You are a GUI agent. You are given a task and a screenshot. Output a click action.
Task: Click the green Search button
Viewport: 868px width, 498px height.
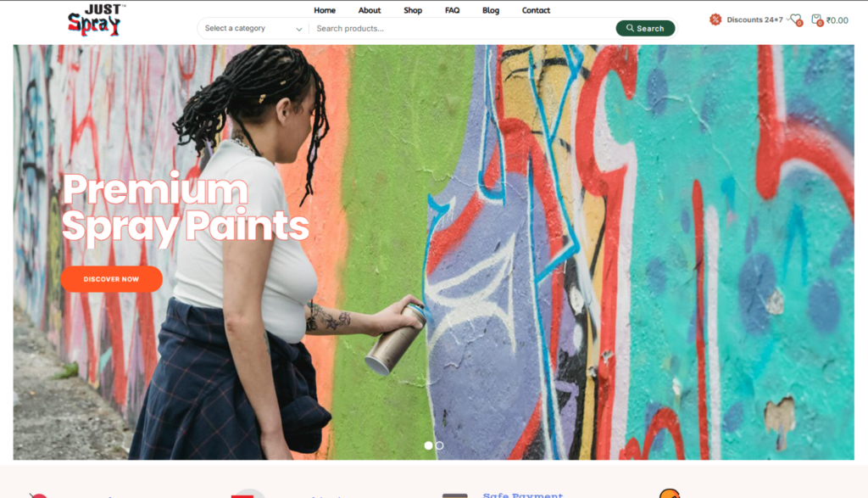[645, 28]
